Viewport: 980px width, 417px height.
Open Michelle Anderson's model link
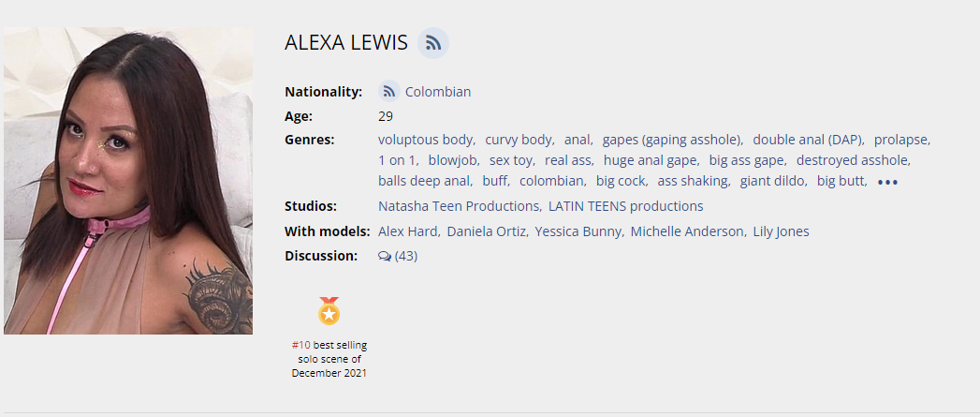(x=686, y=231)
